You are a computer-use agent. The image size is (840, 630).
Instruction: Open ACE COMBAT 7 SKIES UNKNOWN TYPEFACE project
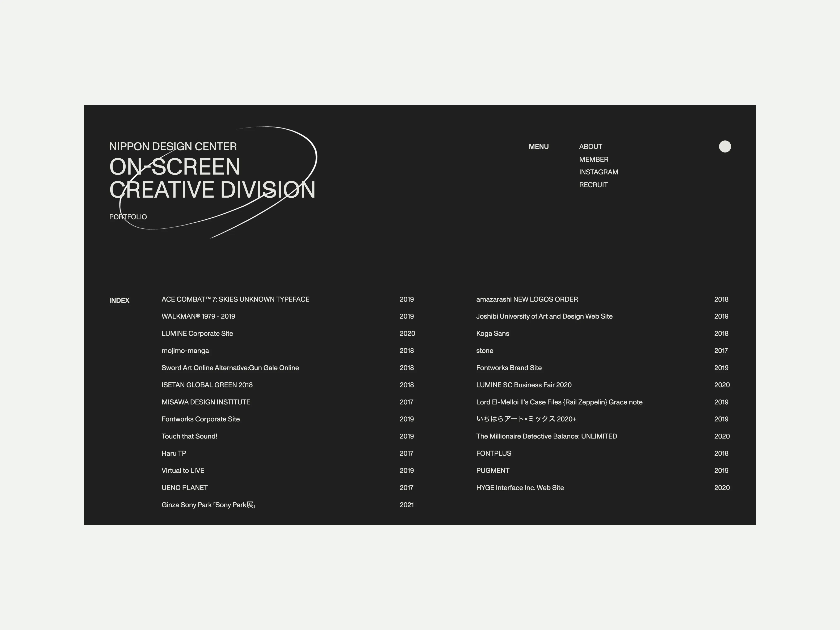235,299
